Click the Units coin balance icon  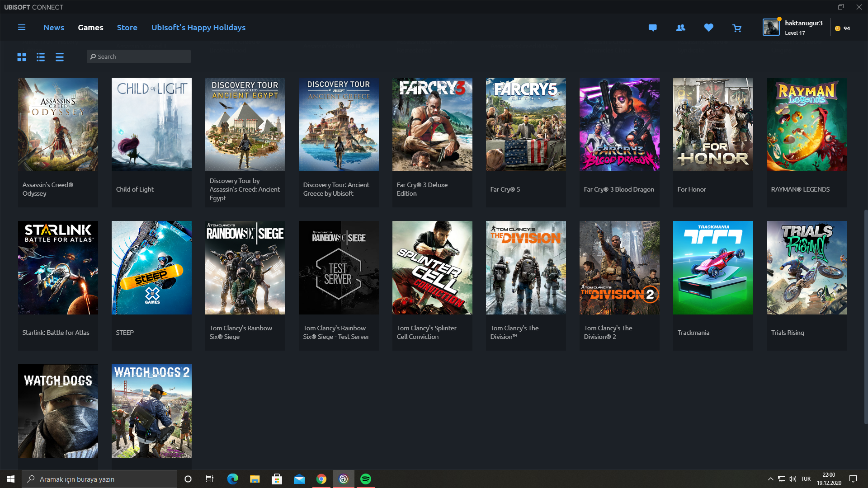[x=838, y=28]
